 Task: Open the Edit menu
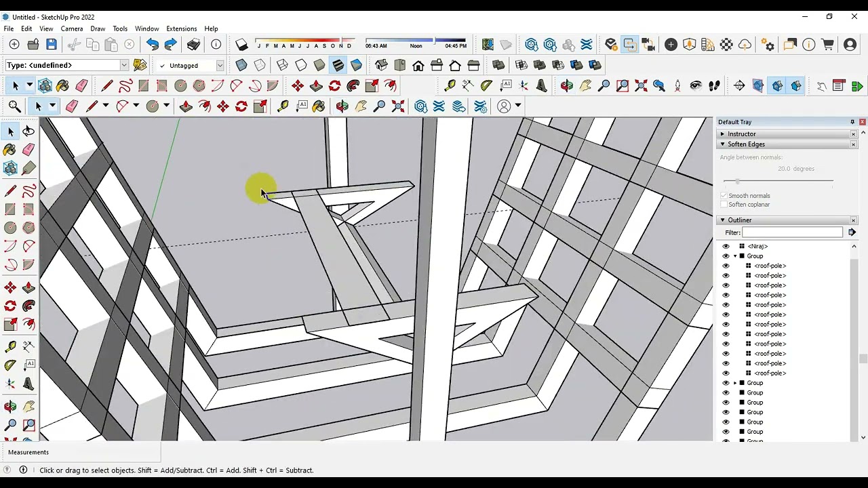26,28
